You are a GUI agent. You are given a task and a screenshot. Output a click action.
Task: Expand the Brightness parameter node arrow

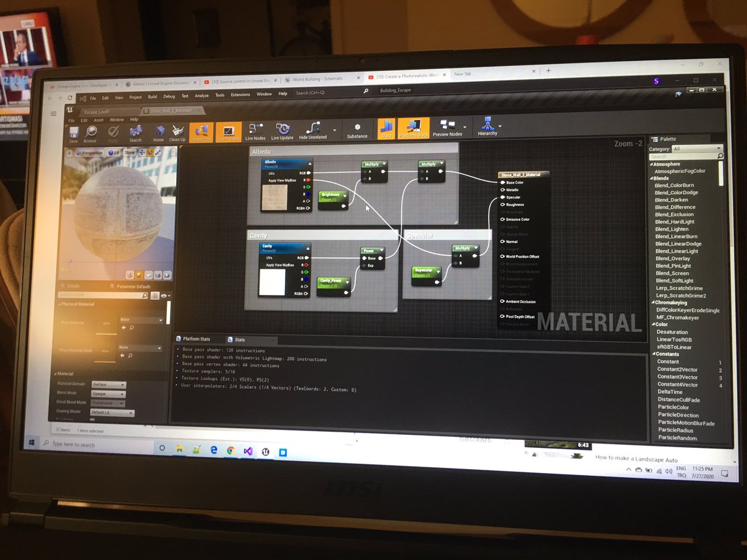344,196
